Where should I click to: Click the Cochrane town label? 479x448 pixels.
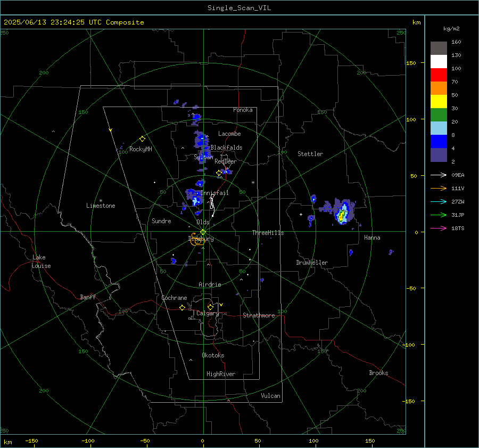[174, 298]
